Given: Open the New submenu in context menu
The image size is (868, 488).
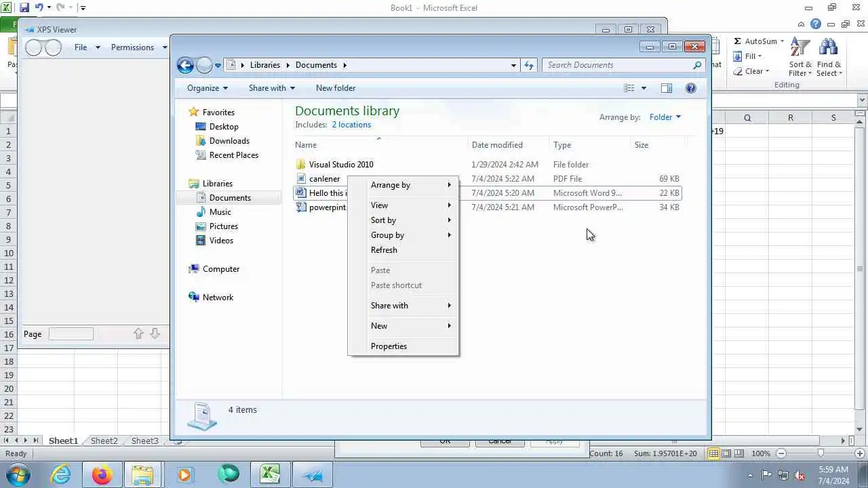Looking at the screenshot, I should click(x=403, y=326).
